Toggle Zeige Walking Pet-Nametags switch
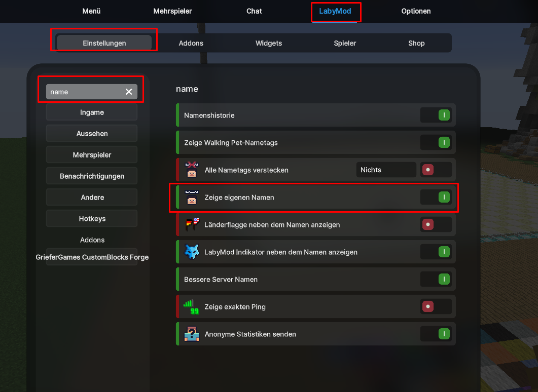Image resolution: width=538 pixels, height=392 pixels. pos(436,142)
